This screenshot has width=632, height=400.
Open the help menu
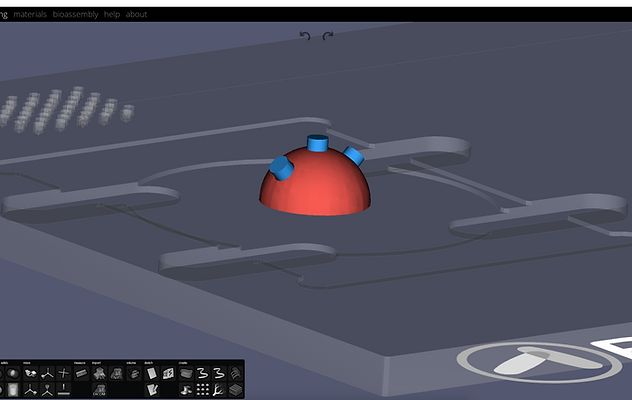pyautogui.click(x=112, y=14)
